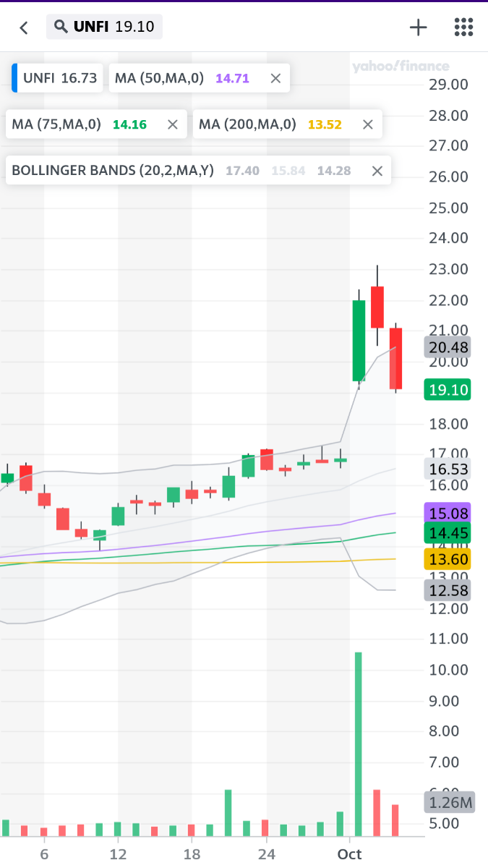
Task: Click the purple 15.08 moving average tag
Action: point(449,514)
